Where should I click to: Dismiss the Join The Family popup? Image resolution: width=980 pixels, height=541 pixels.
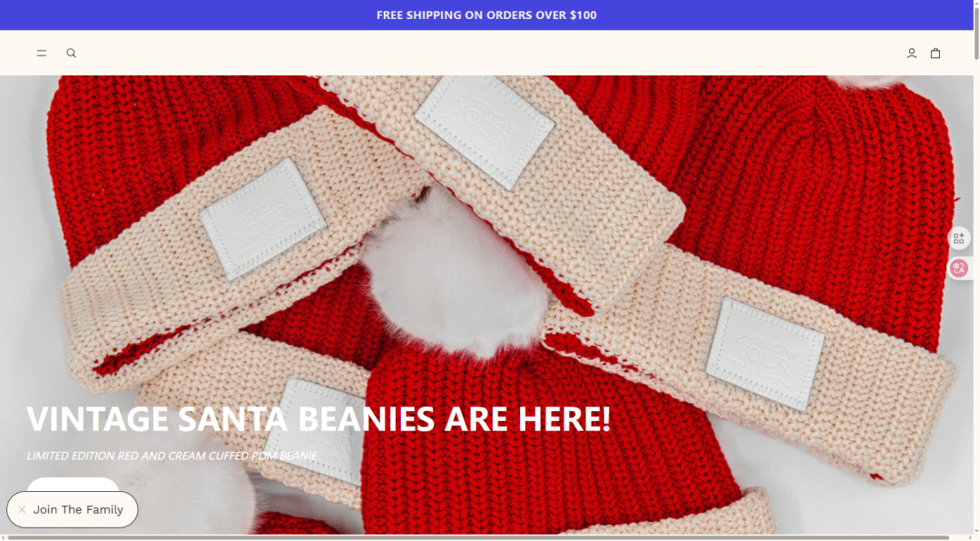click(x=22, y=510)
